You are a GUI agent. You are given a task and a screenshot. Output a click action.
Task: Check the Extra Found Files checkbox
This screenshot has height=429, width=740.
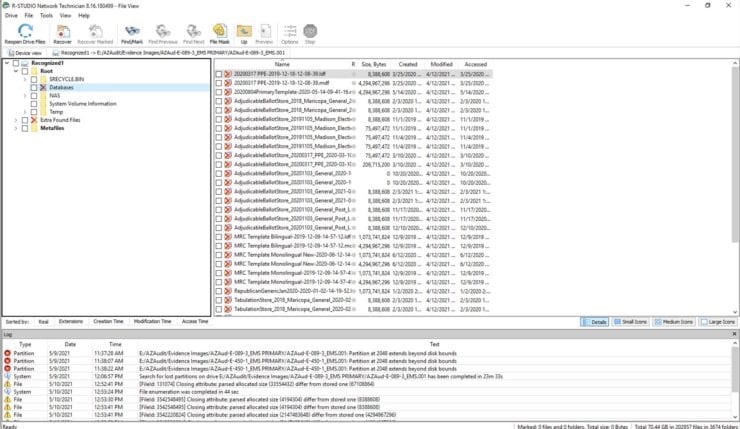tap(24, 119)
